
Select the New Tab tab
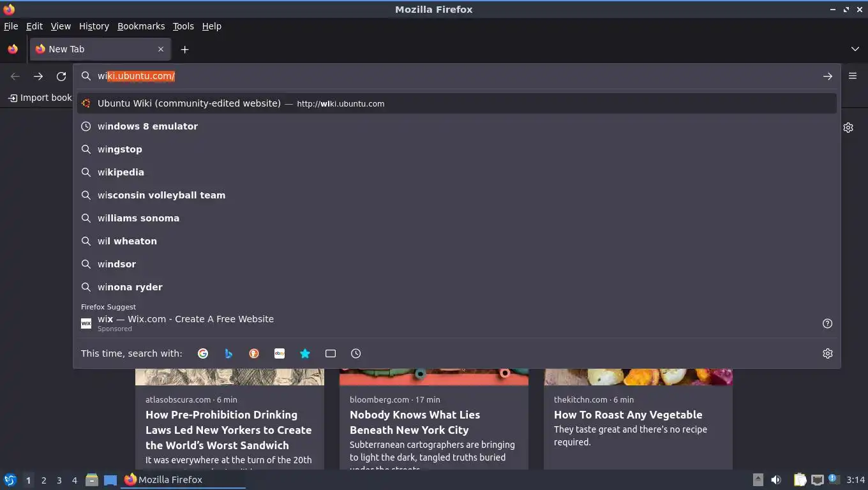click(x=100, y=49)
